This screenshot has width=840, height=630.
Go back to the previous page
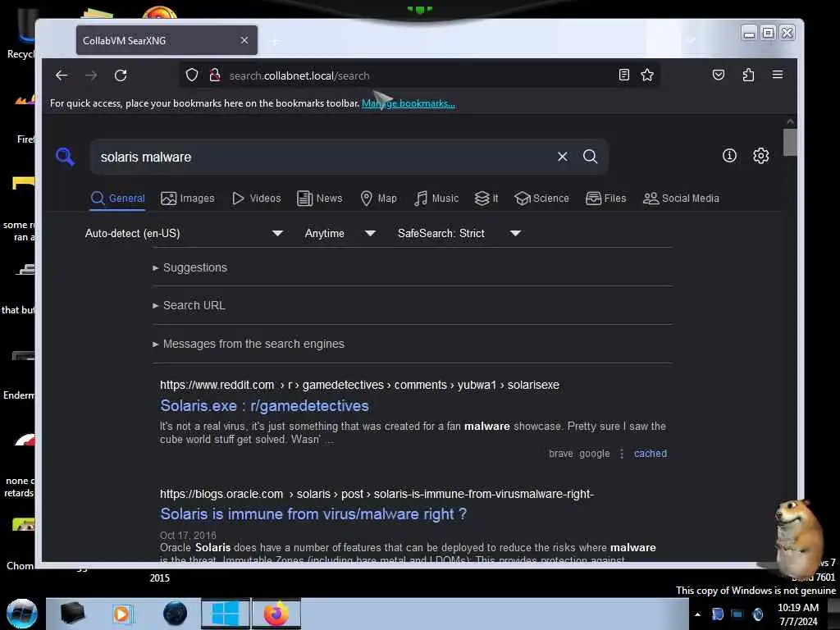coord(62,75)
